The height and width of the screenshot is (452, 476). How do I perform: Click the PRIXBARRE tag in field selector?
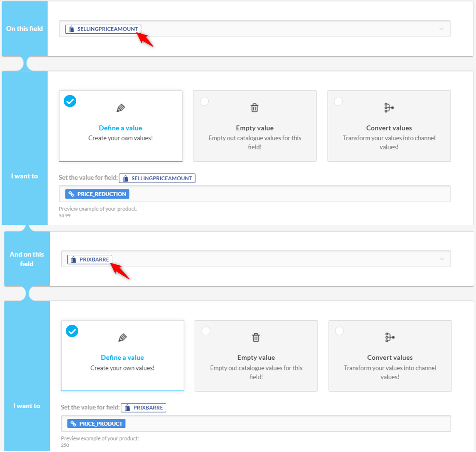click(90, 259)
